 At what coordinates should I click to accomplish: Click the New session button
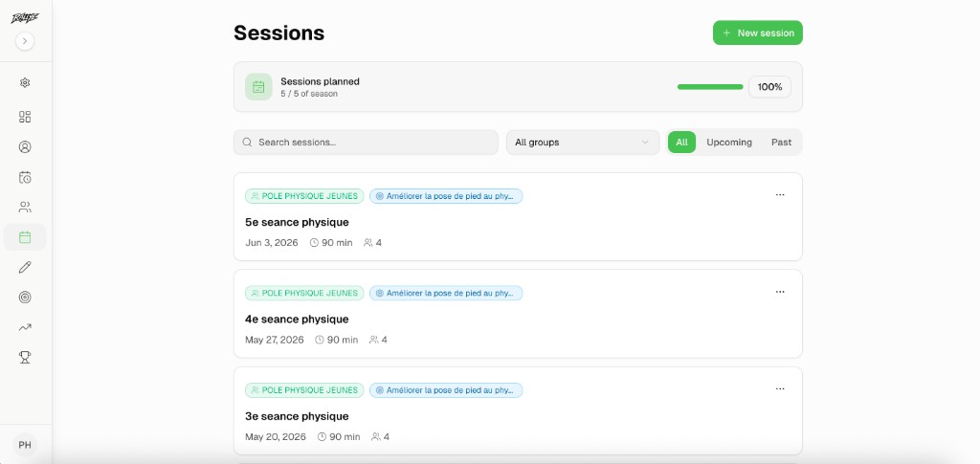758,33
